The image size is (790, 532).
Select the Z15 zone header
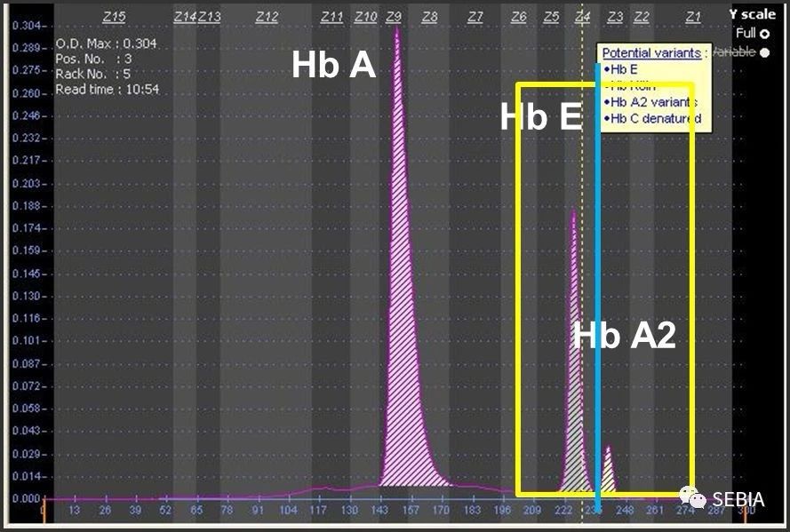pyautogui.click(x=114, y=17)
